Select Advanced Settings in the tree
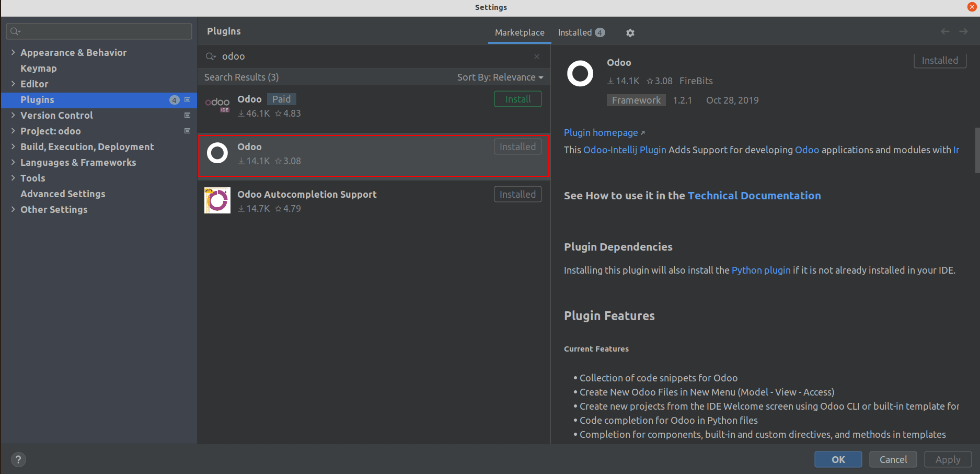Image resolution: width=980 pixels, height=474 pixels. pos(63,194)
